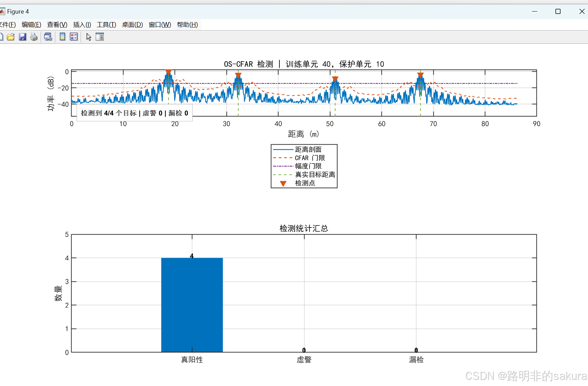Image resolution: width=588 pixels, height=386 pixels.
Task: Click the 检测到 4/4 个目标 text box
Action: pos(135,113)
